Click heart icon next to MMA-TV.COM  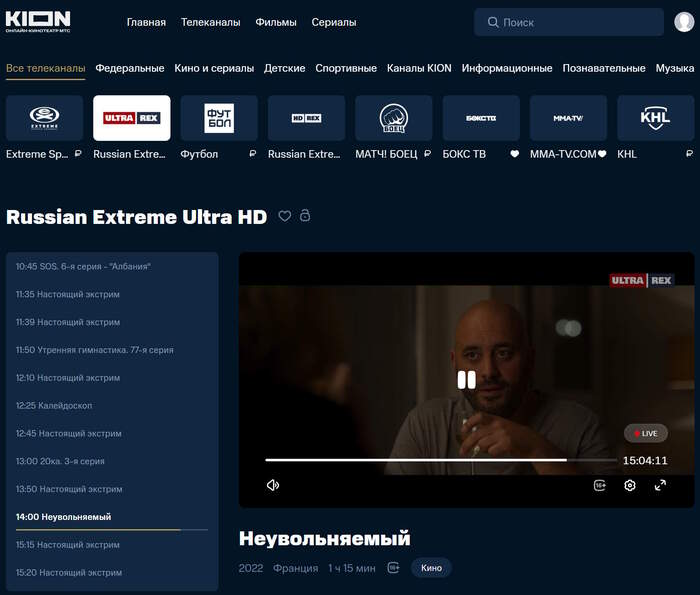(x=602, y=154)
